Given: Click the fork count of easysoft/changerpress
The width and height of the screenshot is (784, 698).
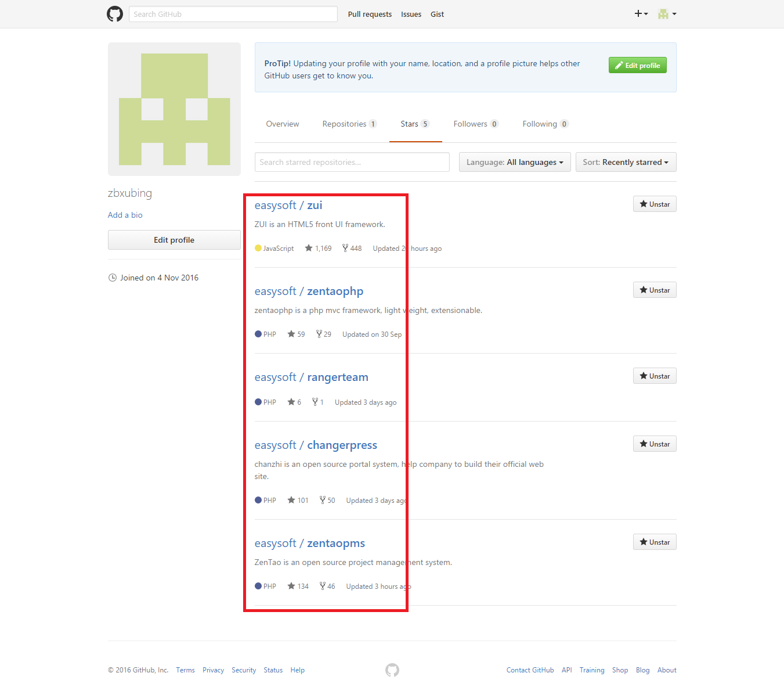Looking at the screenshot, I should tap(327, 501).
